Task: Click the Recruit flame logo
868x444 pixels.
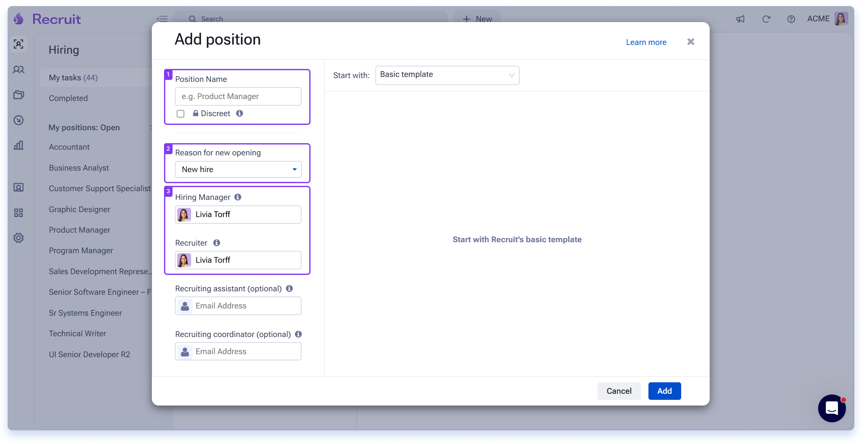Action: [19, 19]
